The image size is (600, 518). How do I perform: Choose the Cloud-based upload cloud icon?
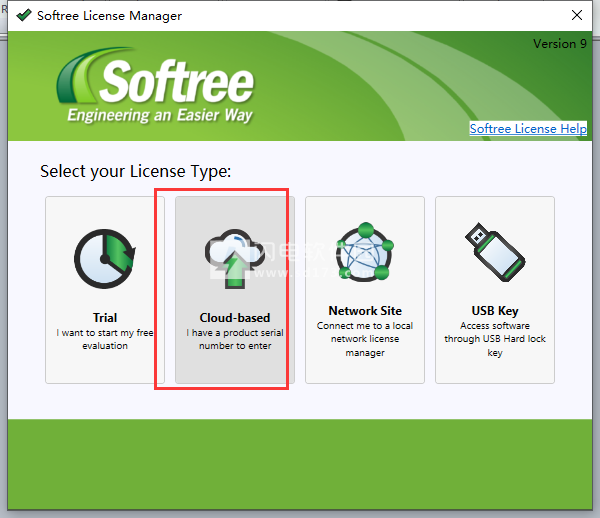[235, 259]
